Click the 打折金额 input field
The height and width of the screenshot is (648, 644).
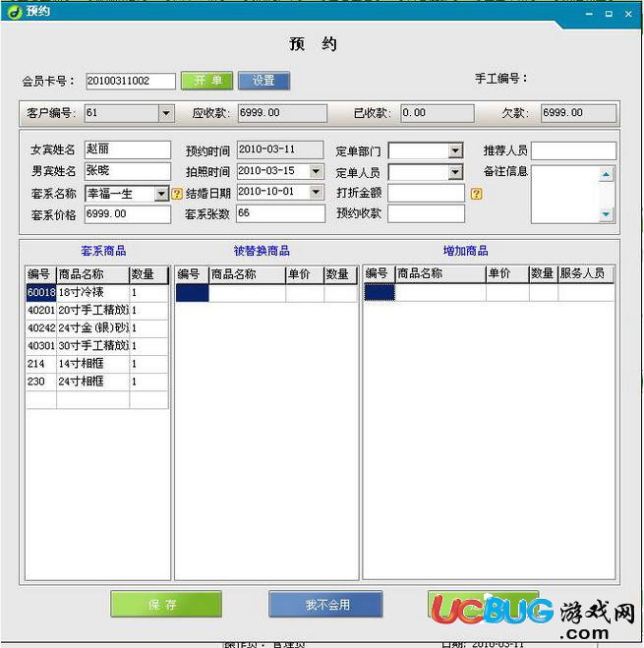(x=426, y=193)
